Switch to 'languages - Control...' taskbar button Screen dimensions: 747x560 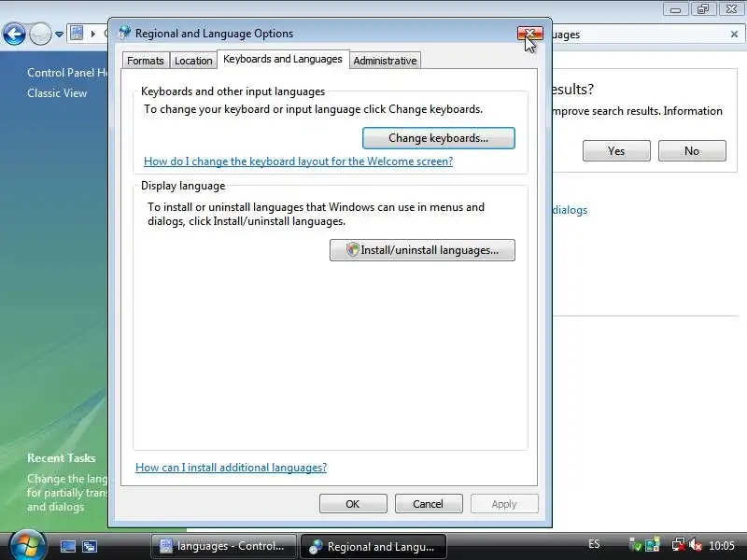pyautogui.click(x=223, y=546)
